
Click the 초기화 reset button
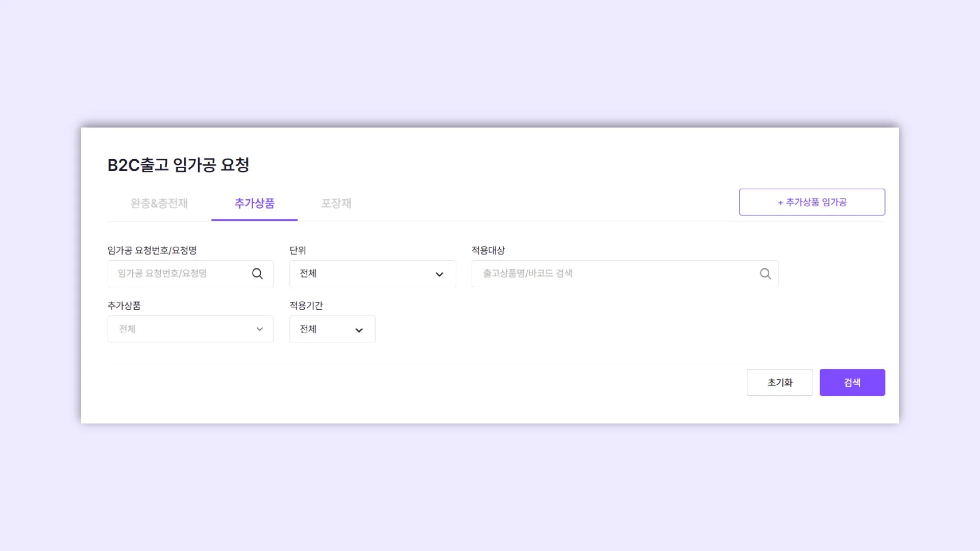point(779,383)
